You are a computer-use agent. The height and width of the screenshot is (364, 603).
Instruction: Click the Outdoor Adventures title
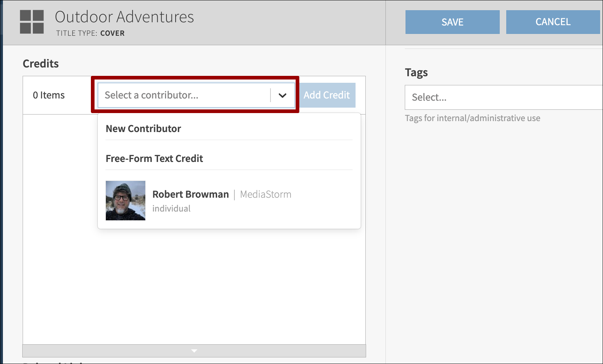tap(124, 17)
